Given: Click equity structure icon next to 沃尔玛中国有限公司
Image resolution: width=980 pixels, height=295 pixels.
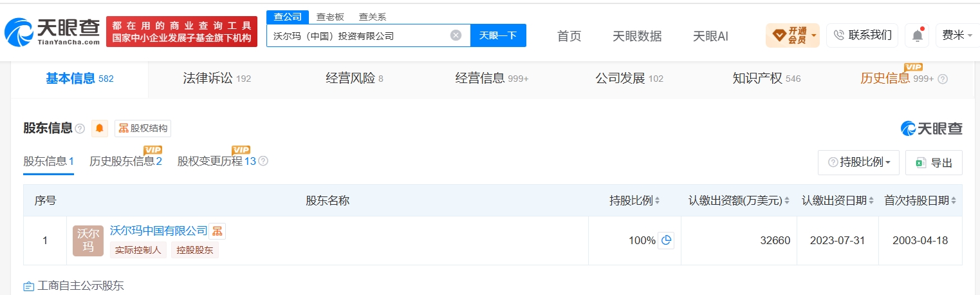Looking at the screenshot, I should click(x=217, y=231).
